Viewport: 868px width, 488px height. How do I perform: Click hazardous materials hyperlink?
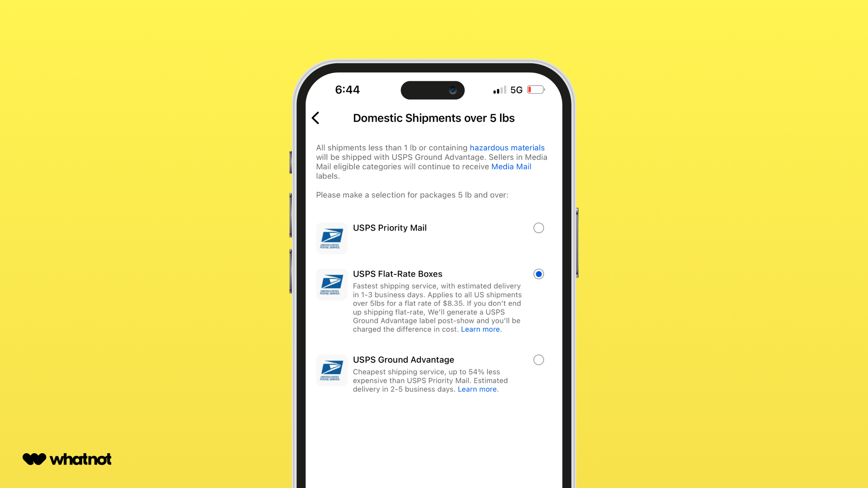point(507,147)
